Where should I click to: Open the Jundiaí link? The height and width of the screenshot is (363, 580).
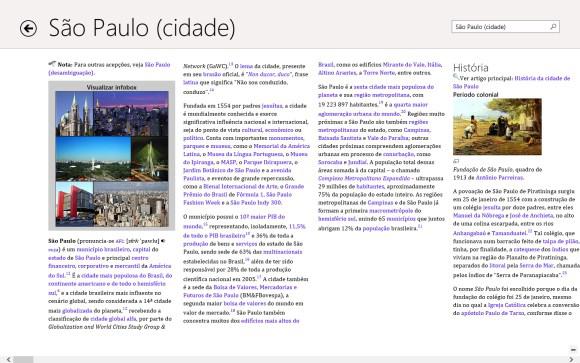357,162
